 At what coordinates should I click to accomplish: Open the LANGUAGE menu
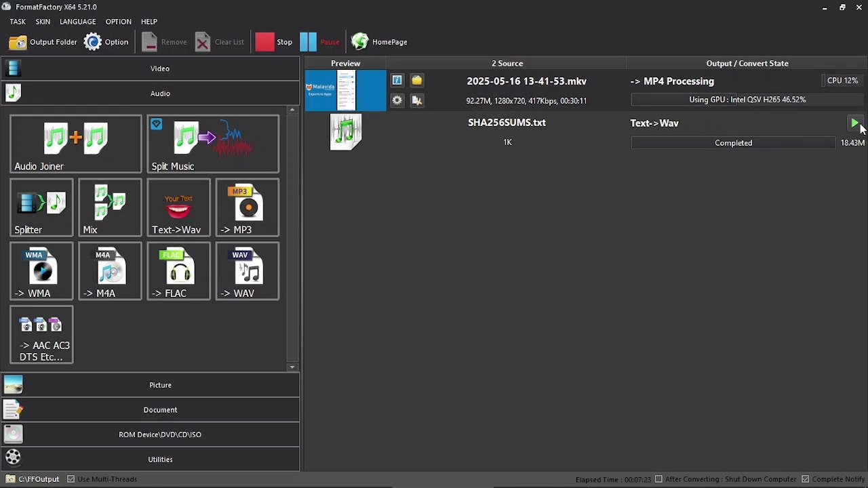point(78,22)
